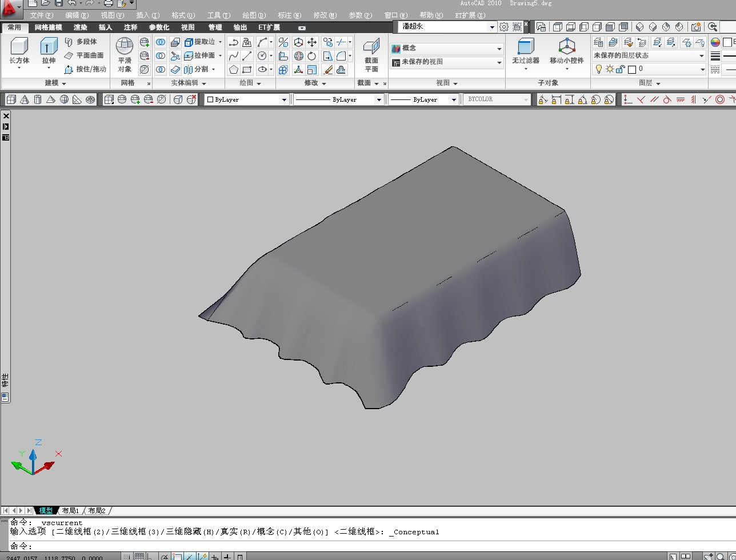The height and width of the screenshot is (560, 736).
Task: Switch to the 布局2 layout tab
Action: tap(97, 511)
